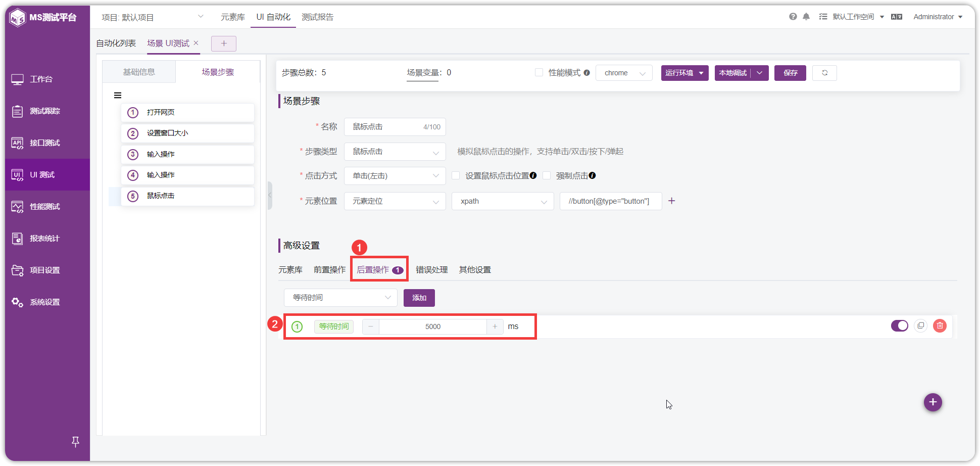
Task: Switch to the 基础信息 tab
Action: pos(139,72)
